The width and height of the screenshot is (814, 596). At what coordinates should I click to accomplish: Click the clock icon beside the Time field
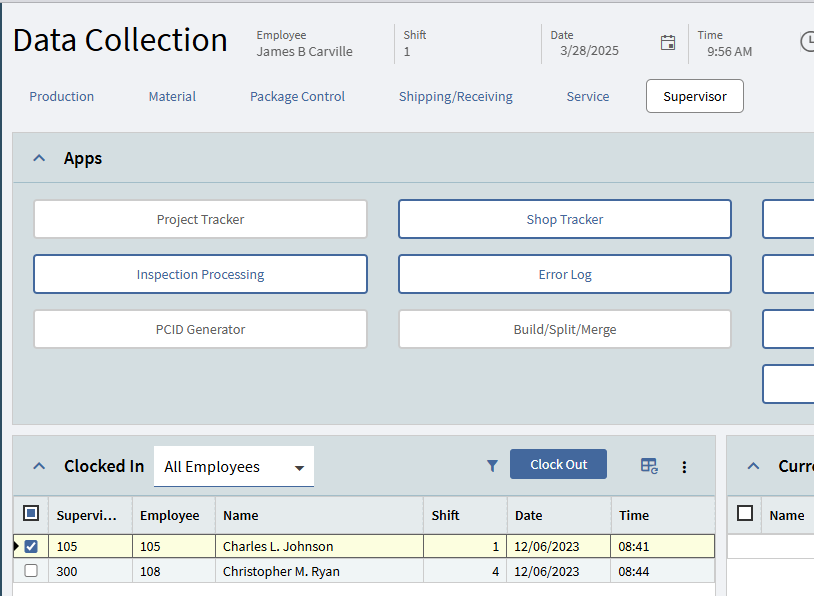coord(807,42)
